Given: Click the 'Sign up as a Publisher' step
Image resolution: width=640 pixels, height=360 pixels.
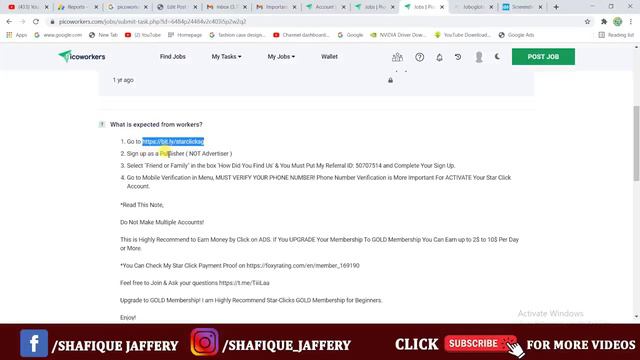Looking at the screenshot, I should coord(179,153).
